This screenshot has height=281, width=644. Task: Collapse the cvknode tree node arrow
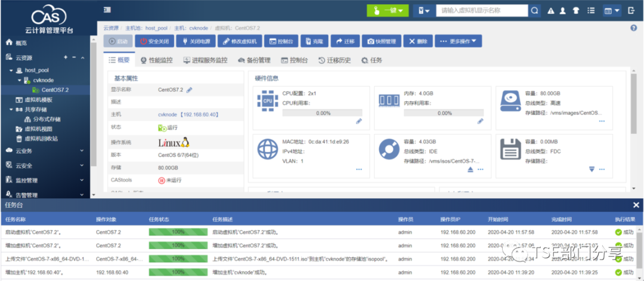(19, 80)
